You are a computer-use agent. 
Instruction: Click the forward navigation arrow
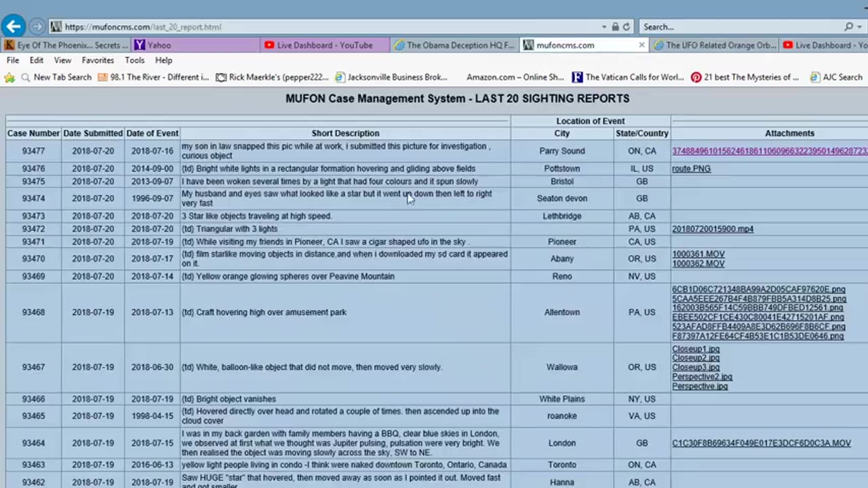point(37,27)
